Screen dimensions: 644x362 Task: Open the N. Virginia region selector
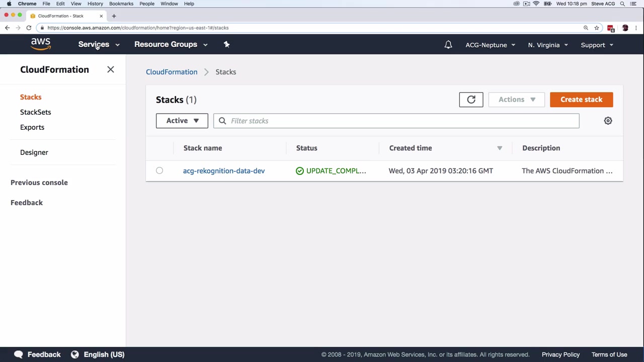548,45
